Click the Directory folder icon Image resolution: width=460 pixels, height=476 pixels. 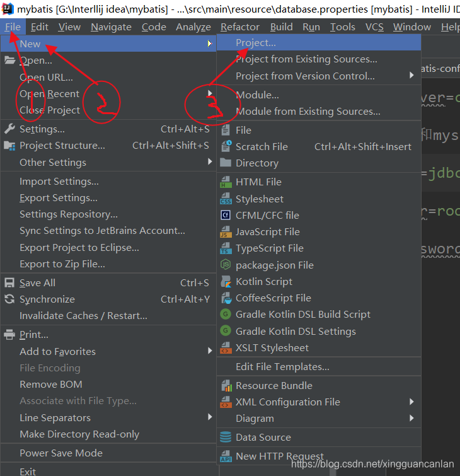coord(226,163)
